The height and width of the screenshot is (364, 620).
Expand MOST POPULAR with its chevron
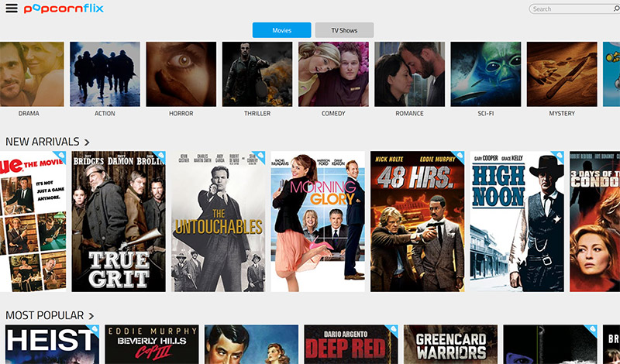[x=91, y=316]
